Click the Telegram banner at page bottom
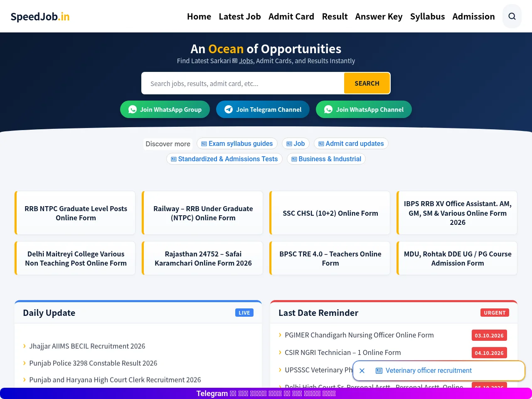The width and height of the screenshot is (532, 399). coord(266,393)
